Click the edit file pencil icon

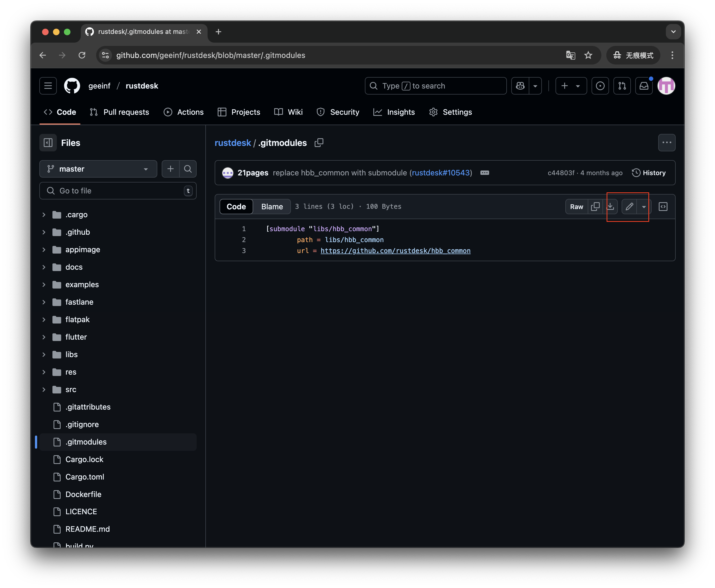629,207
